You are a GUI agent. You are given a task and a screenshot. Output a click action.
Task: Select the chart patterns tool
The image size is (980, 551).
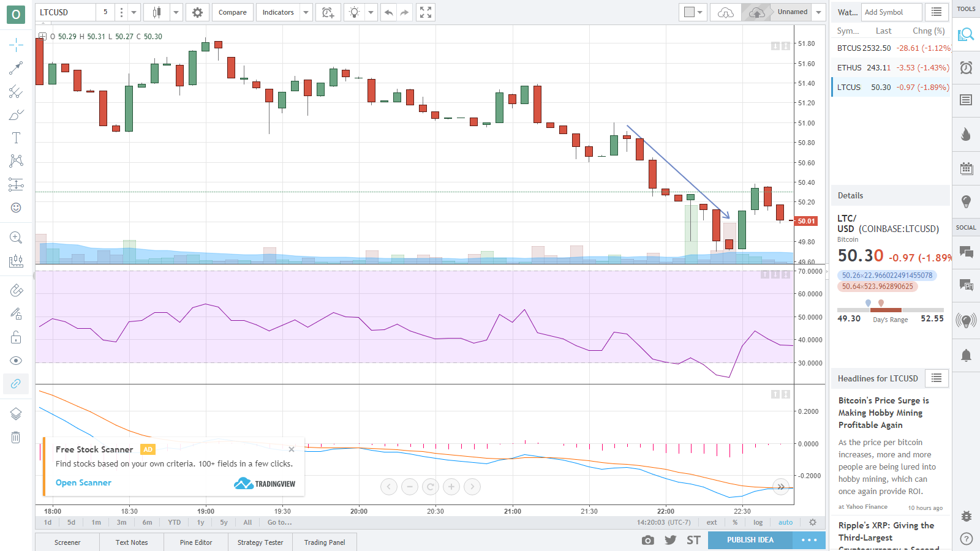point(16,161)
